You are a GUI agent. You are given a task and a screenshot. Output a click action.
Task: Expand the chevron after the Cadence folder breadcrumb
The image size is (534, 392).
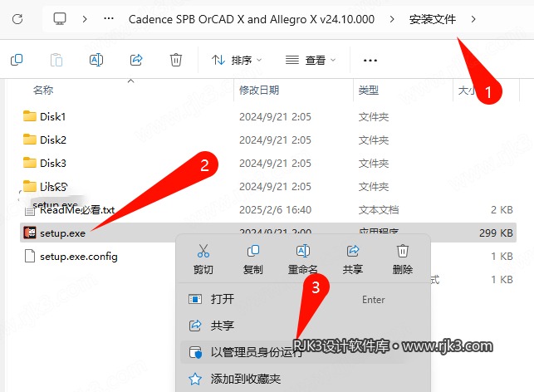tap(392, 19)
